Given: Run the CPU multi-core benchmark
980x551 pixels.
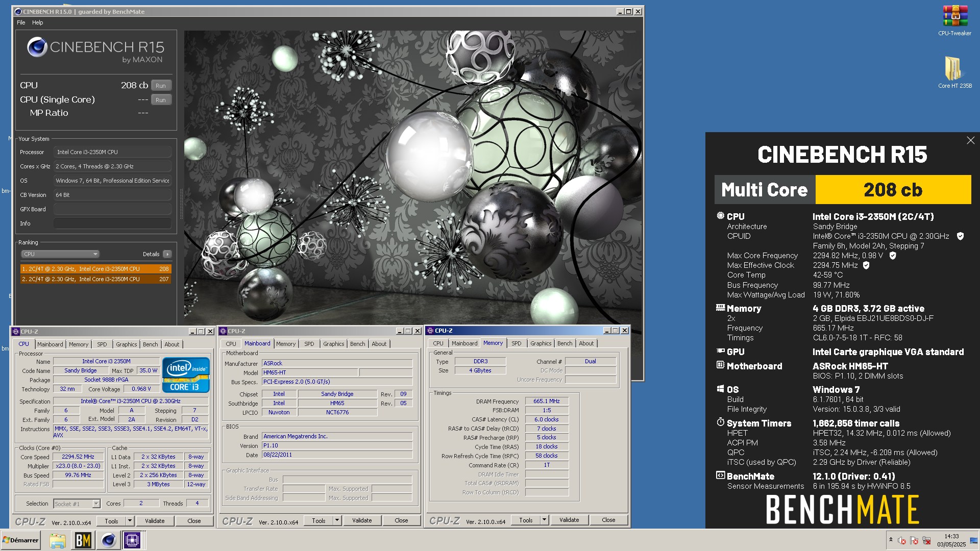Looking at the screenshot, I should coord(161,86).
